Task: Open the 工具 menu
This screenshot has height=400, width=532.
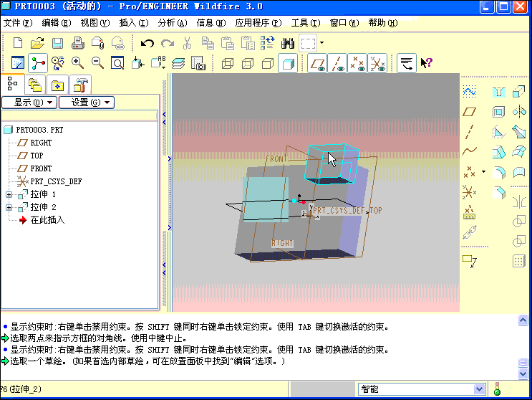Action: [x=306, y=23]
